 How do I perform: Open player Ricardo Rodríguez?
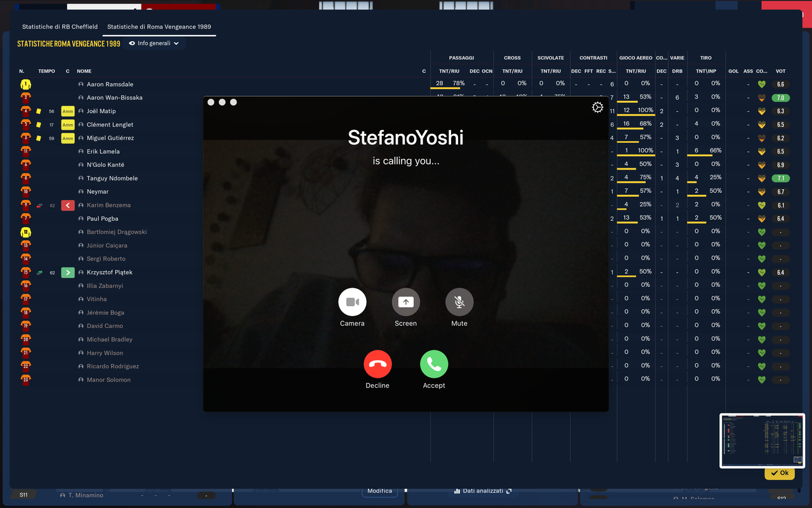click(113, 366)
